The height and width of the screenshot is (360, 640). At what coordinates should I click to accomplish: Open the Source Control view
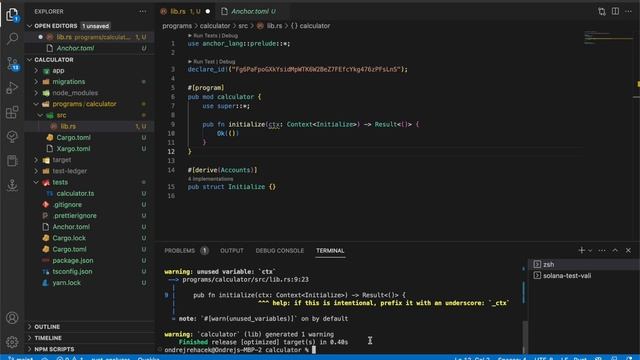pyautogui.click(x=12, y=63)
